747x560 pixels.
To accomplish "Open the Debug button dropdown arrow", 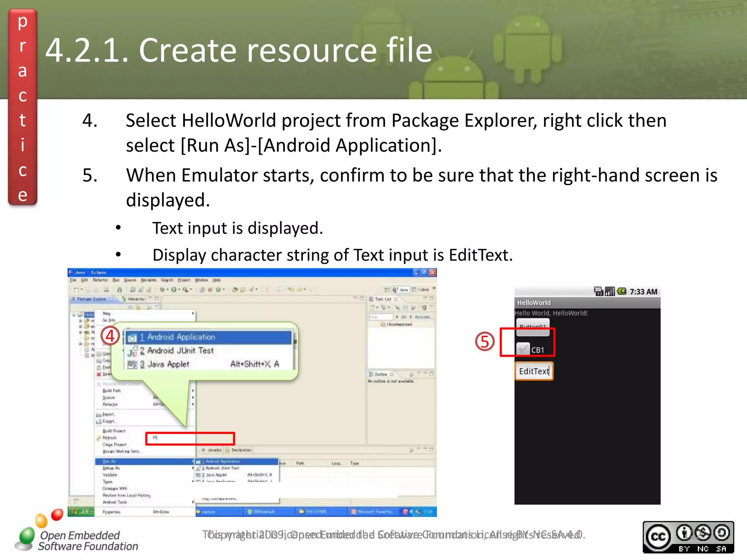I will click(167, 289).
